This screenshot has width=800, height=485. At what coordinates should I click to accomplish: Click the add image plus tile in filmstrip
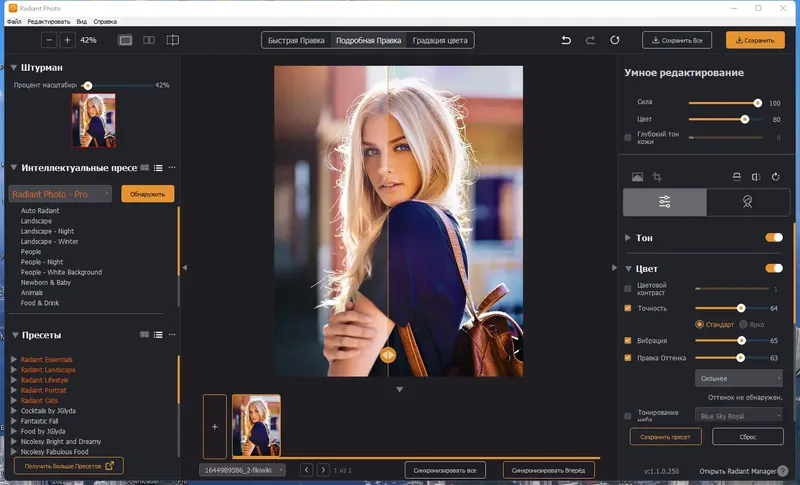pyautogui.click(x=215, y=426)
